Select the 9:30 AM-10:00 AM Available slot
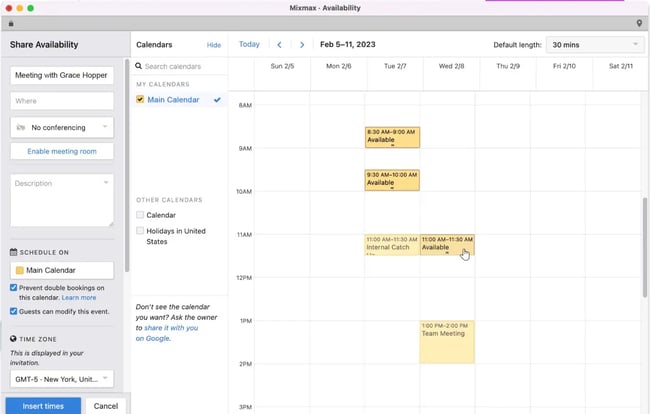The image size is (650, 414). [392, 180]
